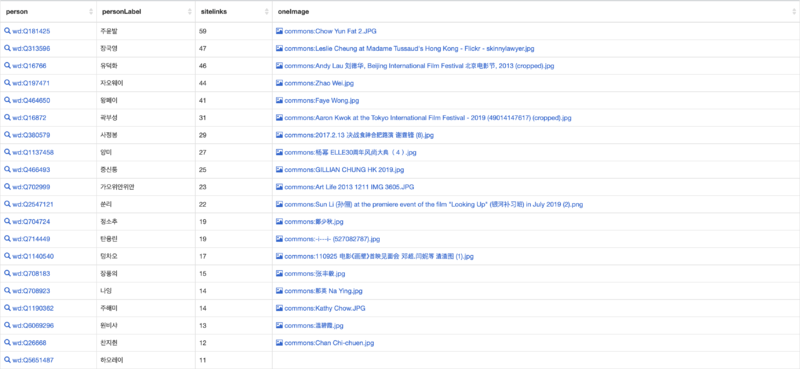Click the image icon before commons:Zhao Wei.jpg
This screenshot has width=800, height=369.
pos(279,83)
